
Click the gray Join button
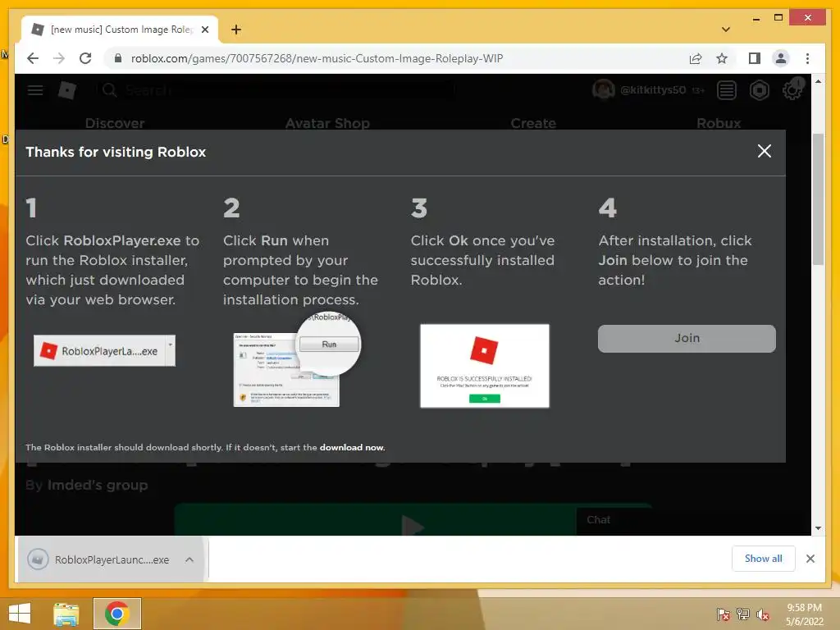[x=687, y=338]
